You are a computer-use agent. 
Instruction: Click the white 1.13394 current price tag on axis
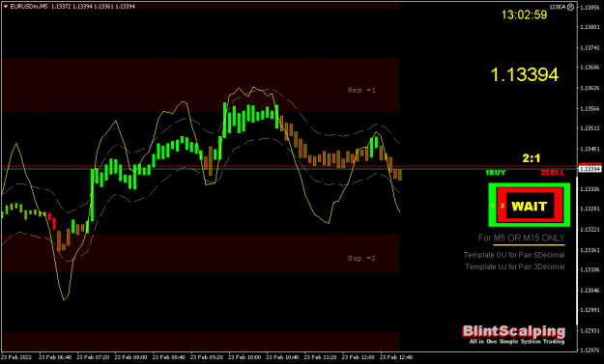pos(590,169)
